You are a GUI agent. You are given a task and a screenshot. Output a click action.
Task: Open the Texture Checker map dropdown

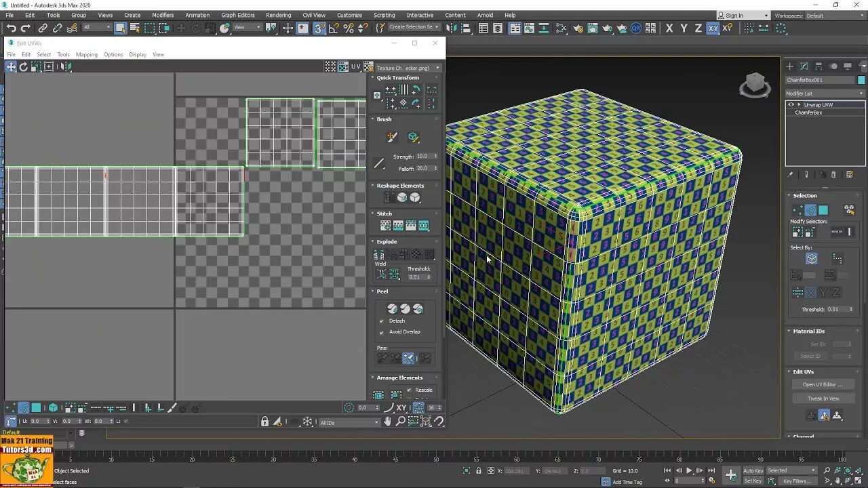[407, 68]
